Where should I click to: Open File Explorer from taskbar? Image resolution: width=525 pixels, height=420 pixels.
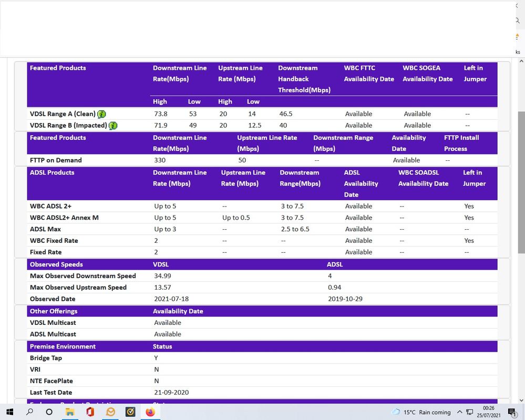(x=70, y=412)
